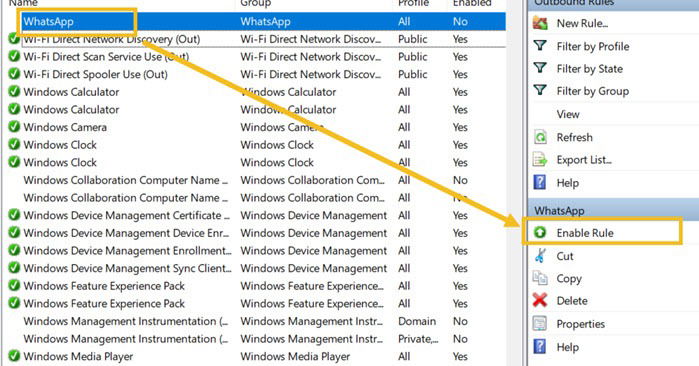Open the View submenu in Actions
Image resolution: width=699 pixels, height=366 pixels.
coord(568,114)
